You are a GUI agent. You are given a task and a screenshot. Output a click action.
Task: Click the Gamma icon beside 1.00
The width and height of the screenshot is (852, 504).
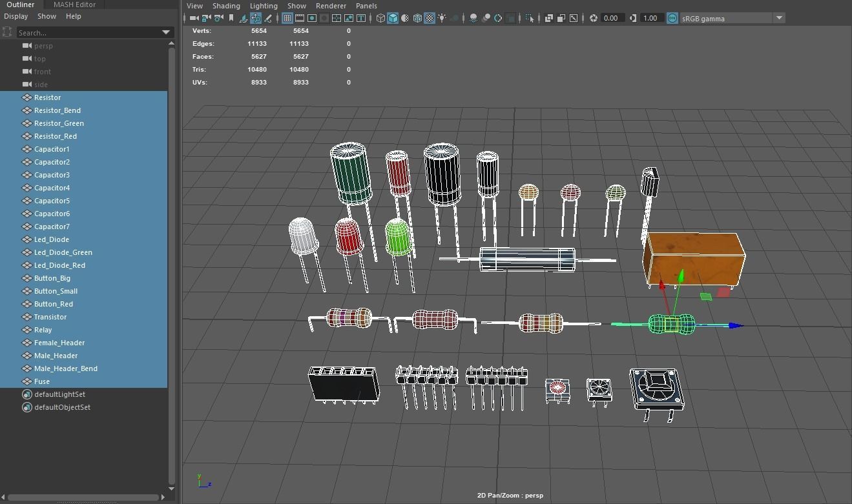point(633,18)
